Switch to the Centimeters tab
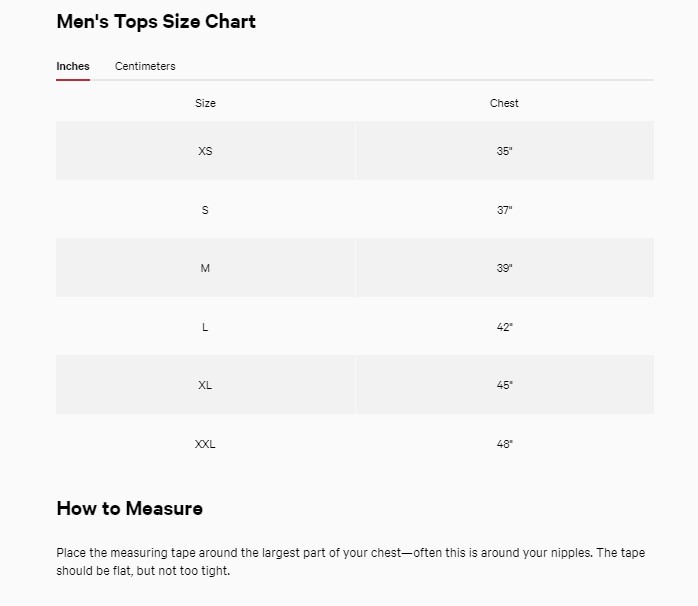The height and width of the screenshot is (606, 698). pyautogui.click(x=145, y=66)
